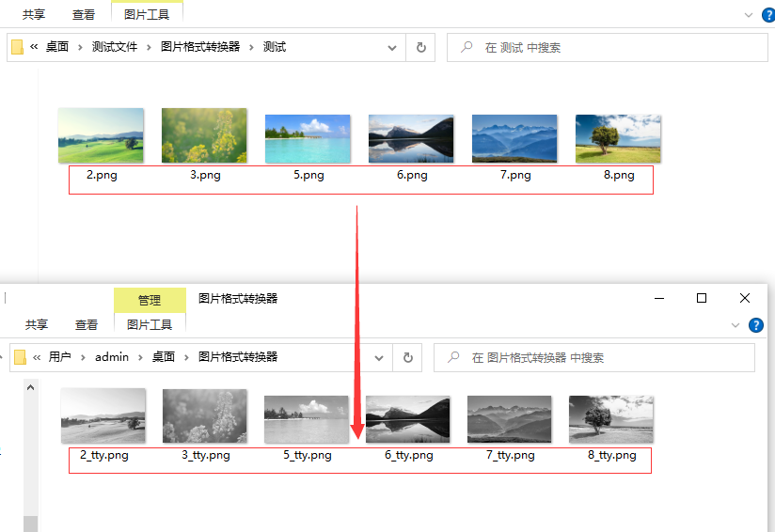775x532 pixels.
Task: Open the 查看 tab in the 测试 window
Action: pyautogui.click(x=84, y=15)
